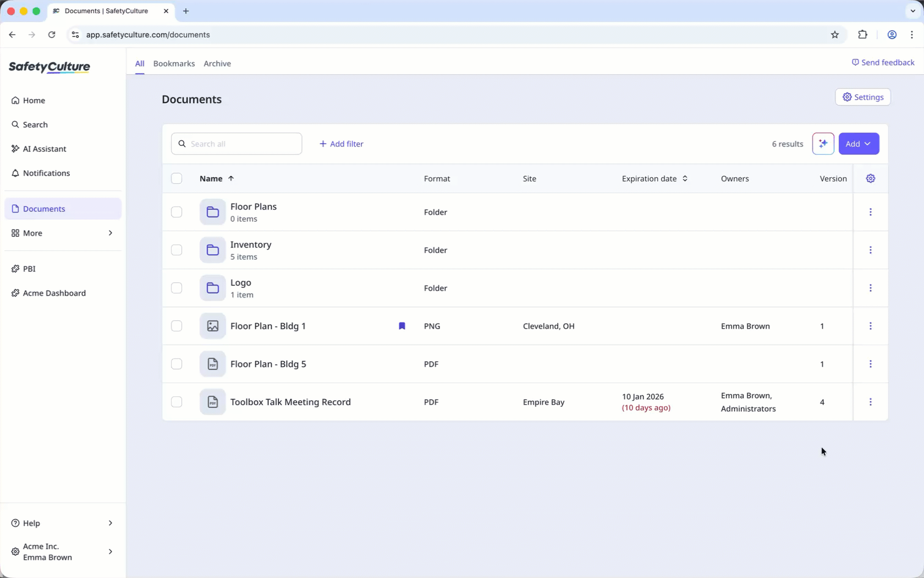Reload the page

click(52, 35)
